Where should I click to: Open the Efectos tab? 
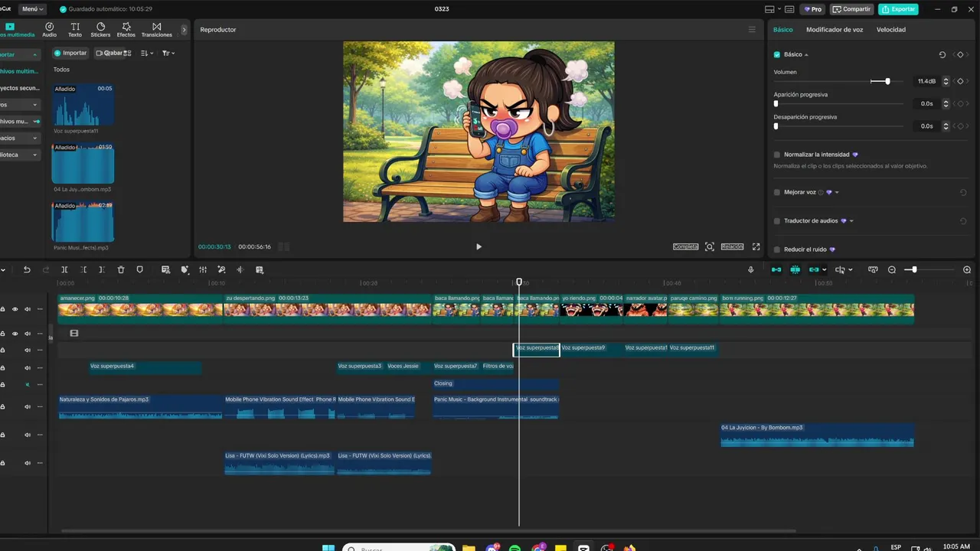click(x=126, y=30)
